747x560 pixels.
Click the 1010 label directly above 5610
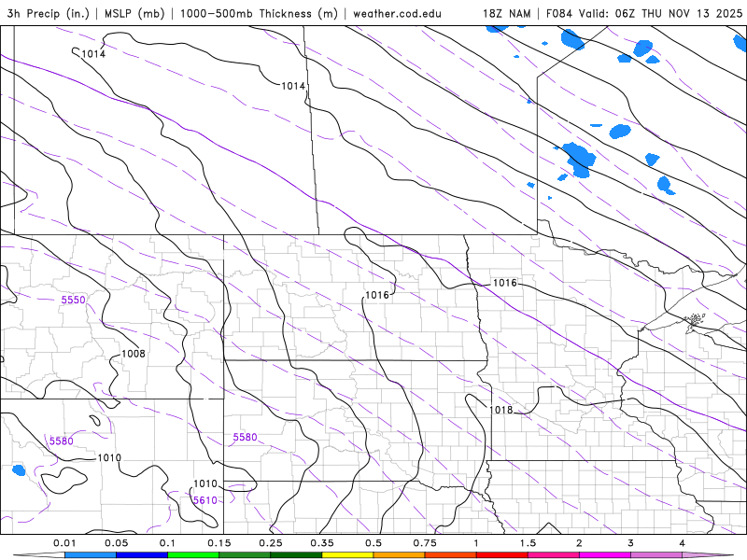click(205, 483)
